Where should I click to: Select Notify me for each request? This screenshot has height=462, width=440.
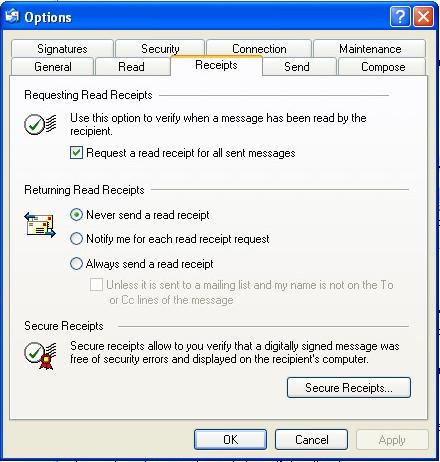pos(76,239)
